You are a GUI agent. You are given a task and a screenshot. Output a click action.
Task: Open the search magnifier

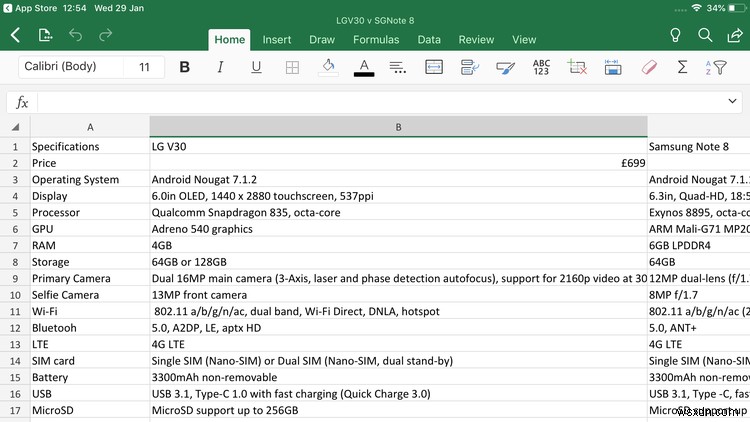[705, 35]
